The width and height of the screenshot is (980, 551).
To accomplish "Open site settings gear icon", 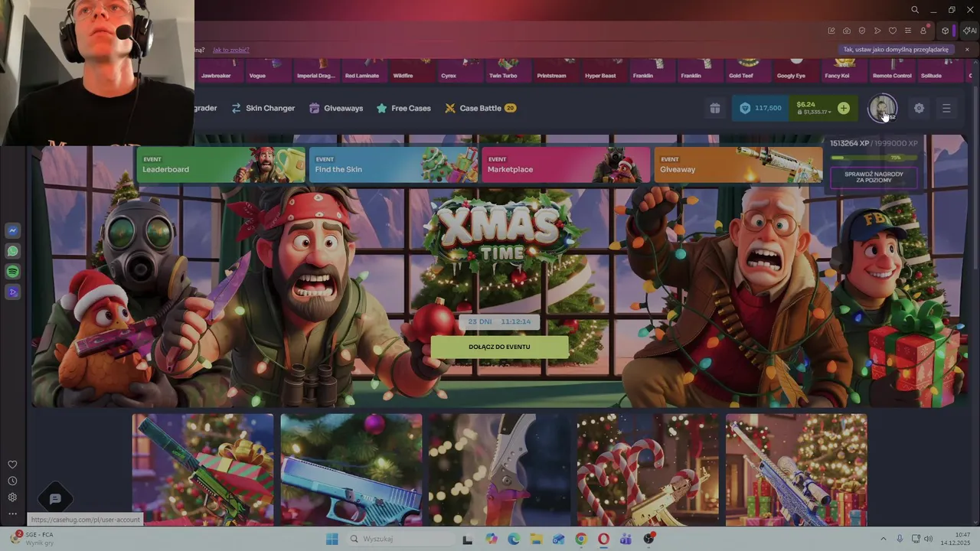I will point(919,109).
